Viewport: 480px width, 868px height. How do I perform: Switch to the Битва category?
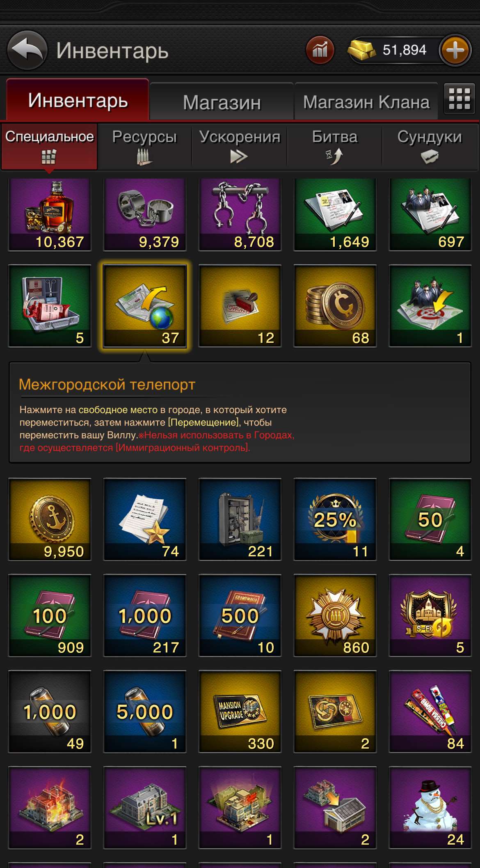click(x=335, y=147)
